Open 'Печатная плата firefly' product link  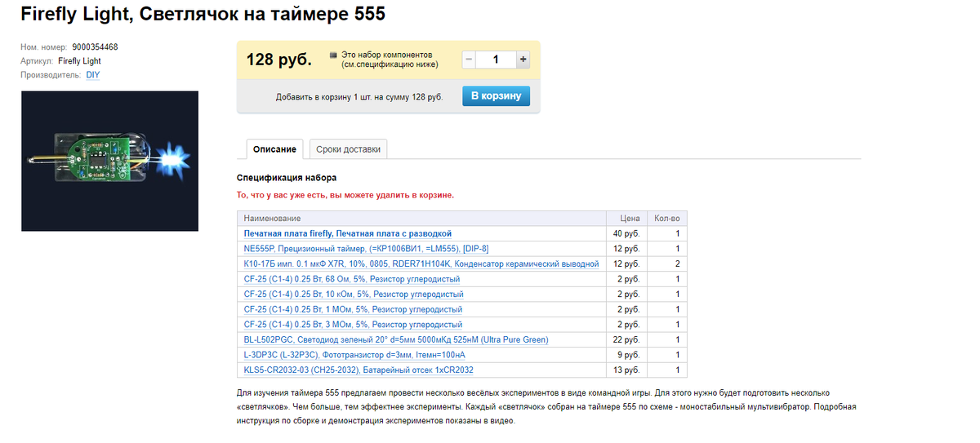(348, 233)
